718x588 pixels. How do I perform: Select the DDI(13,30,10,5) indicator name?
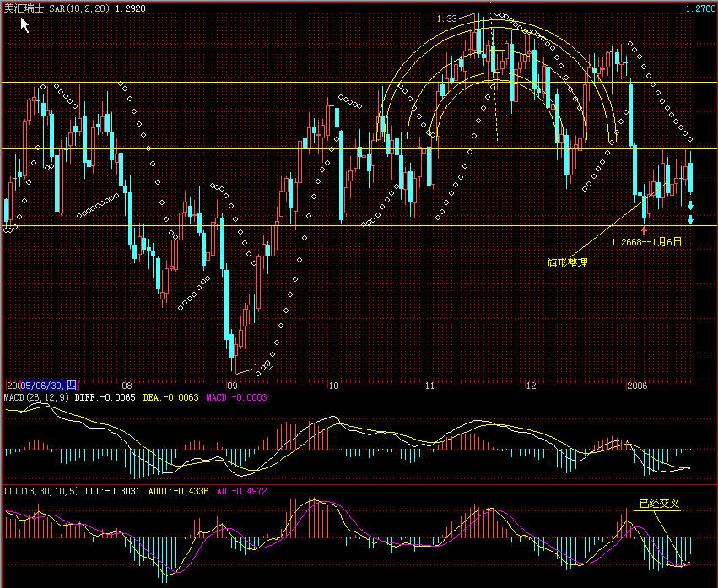pos(42,491)
